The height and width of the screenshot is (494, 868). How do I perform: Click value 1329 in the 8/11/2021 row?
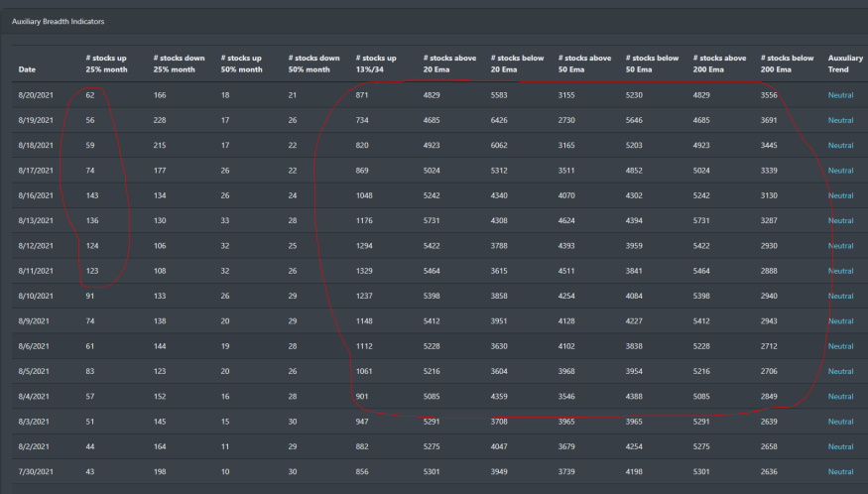364,271
